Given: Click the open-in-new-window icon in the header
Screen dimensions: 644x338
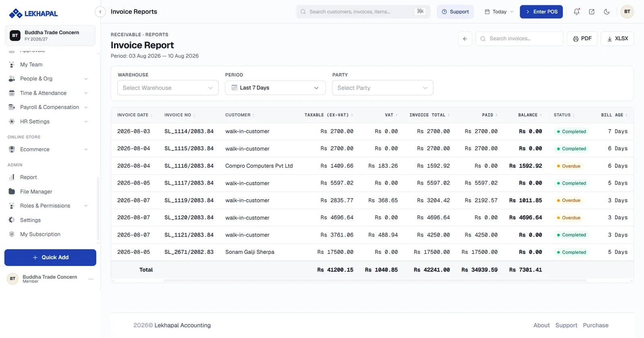Looking at the screenshot, I should coord(592,12).
